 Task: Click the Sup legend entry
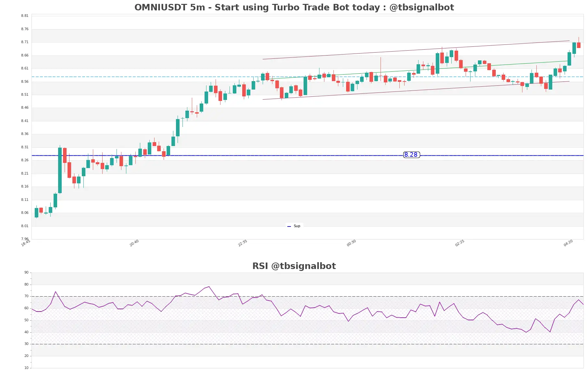point(294,226)
